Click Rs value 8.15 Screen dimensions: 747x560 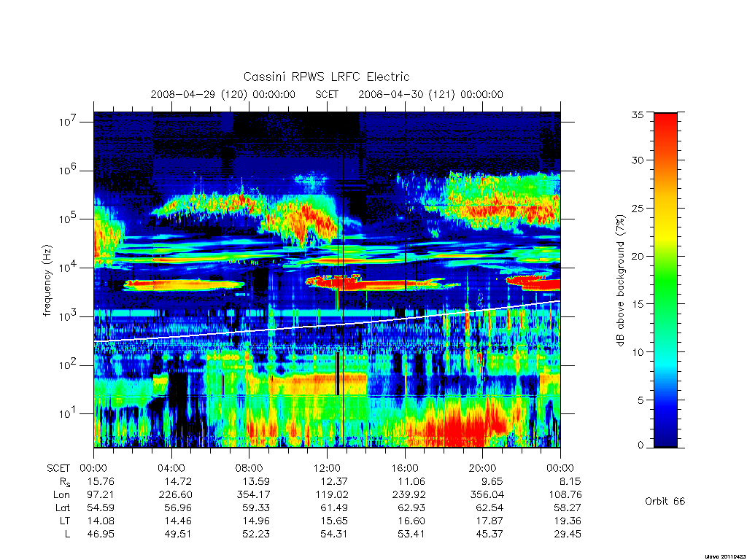tap(570, 481)
